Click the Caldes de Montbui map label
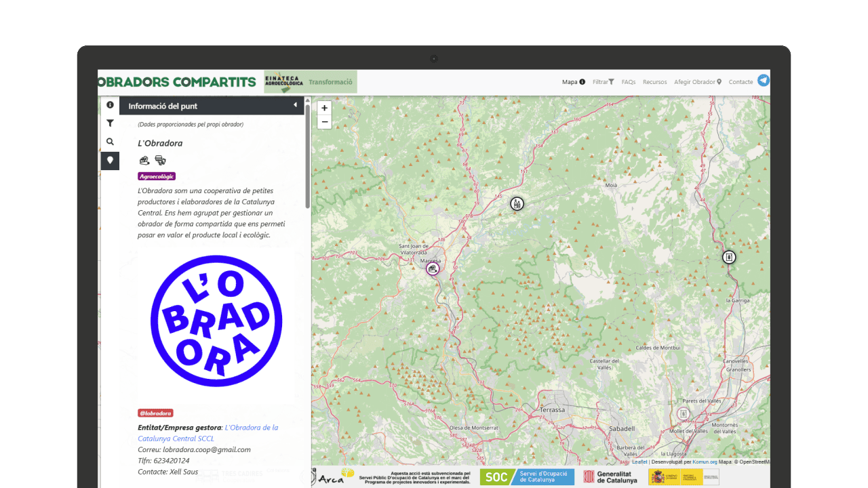This screenshot has height=488, width=868. click(x=658, y=348)
